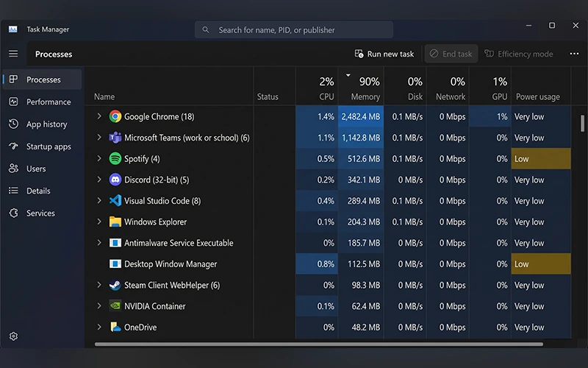Click the Details list icon

click(13, 191)
